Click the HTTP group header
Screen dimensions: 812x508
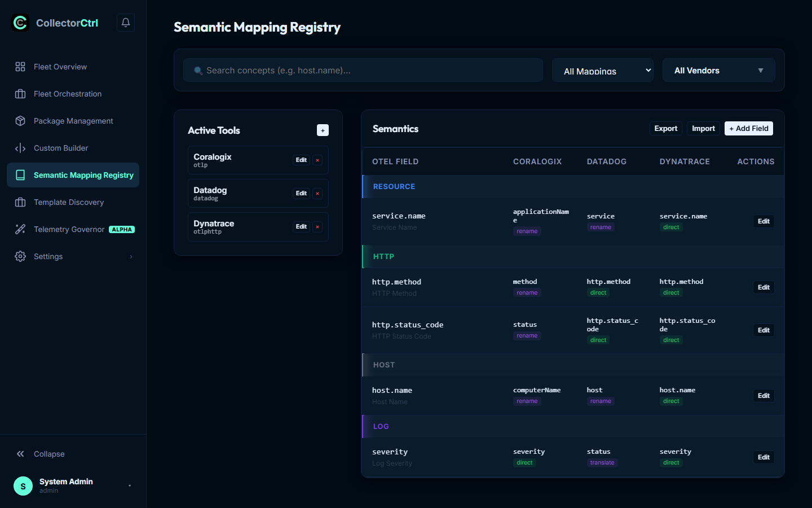[573, 256]
